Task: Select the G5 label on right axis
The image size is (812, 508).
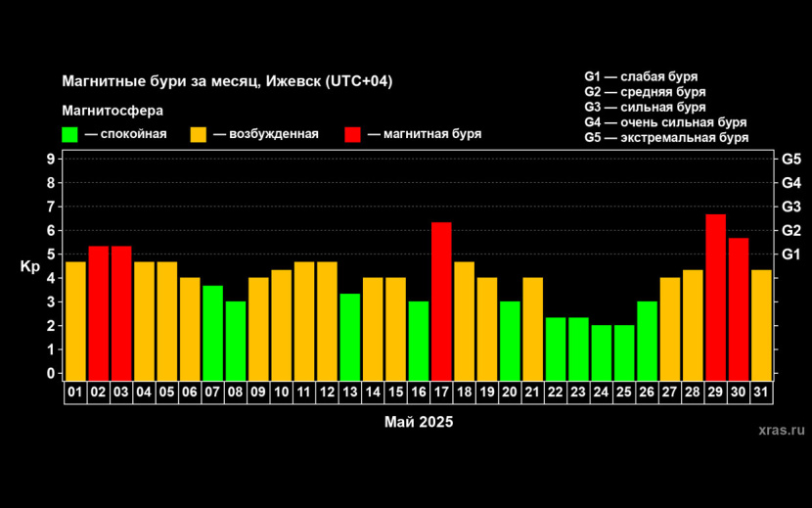Action: pyautogui.click(x=790, y=159)
